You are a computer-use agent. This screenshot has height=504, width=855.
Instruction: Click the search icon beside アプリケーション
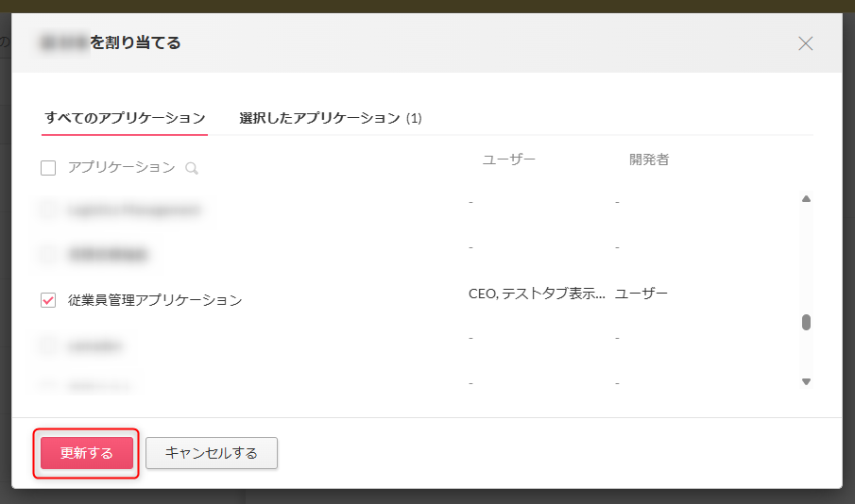pos(192,168)
